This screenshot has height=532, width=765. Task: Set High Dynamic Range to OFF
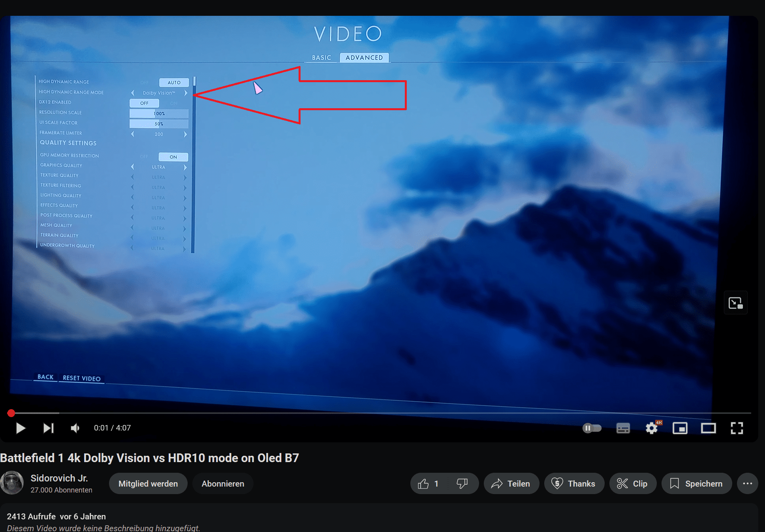click(144, 83)
